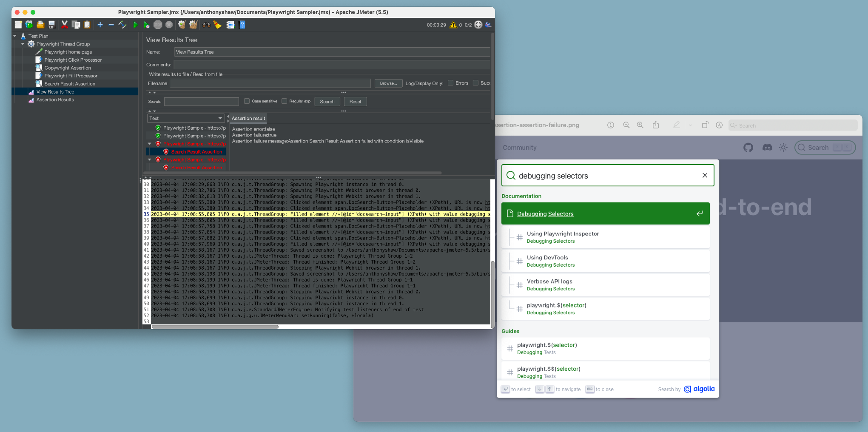Enable the Errors log display checkbox
Image resolution: width=868 pixels, height=432 pixels.
tap(451, 83)
